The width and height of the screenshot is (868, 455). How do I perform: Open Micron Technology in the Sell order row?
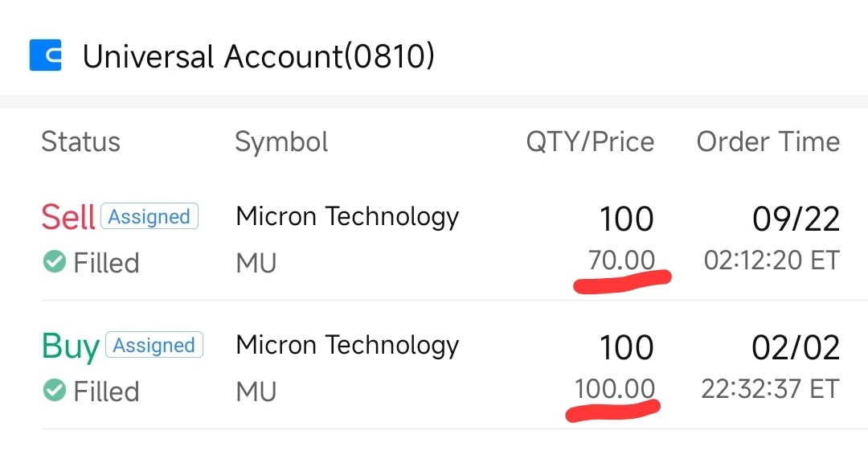point(348,217)
